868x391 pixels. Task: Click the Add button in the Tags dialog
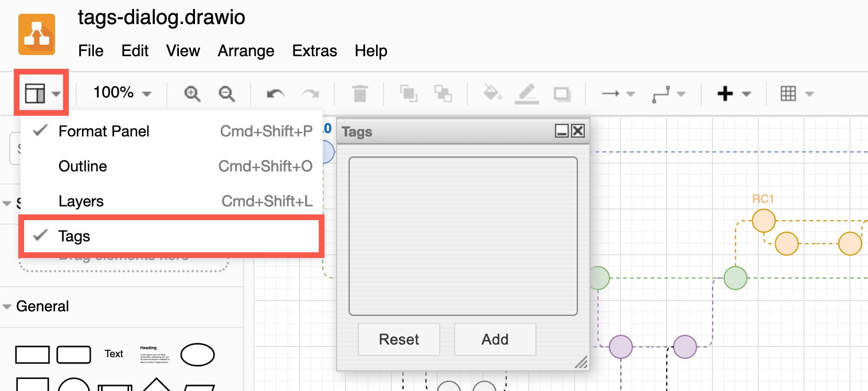point(495,339)
